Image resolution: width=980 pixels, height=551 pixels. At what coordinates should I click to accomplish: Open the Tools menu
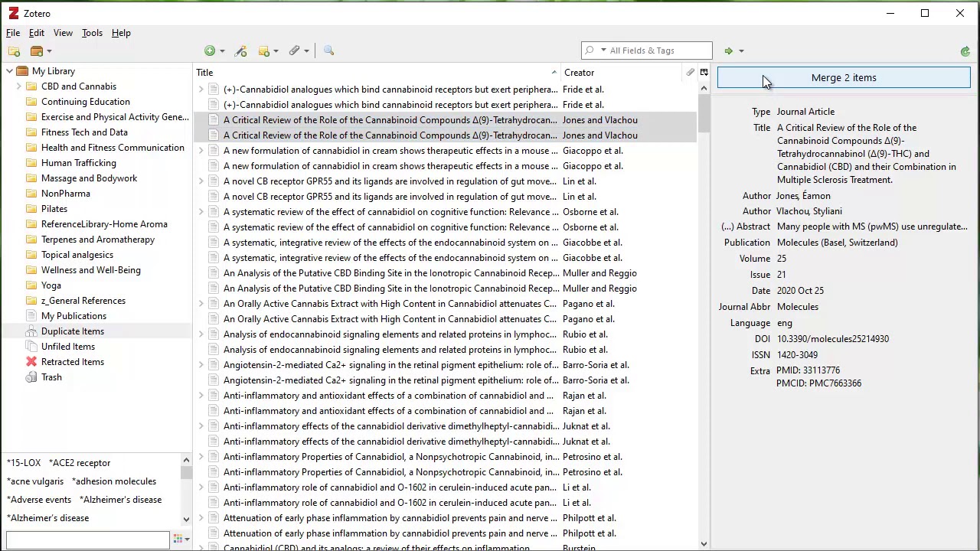pos(92,33)
